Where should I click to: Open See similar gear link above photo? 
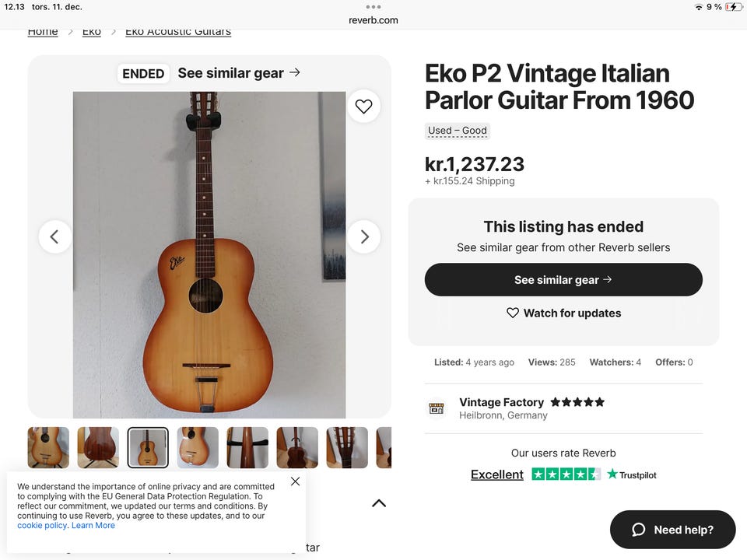239,73
